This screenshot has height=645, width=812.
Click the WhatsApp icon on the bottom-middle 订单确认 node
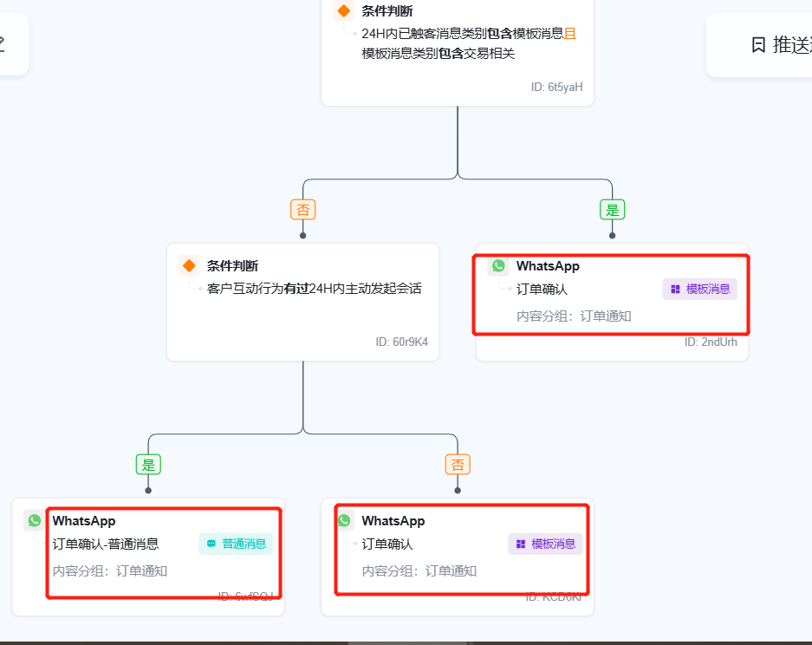point(344,521)
